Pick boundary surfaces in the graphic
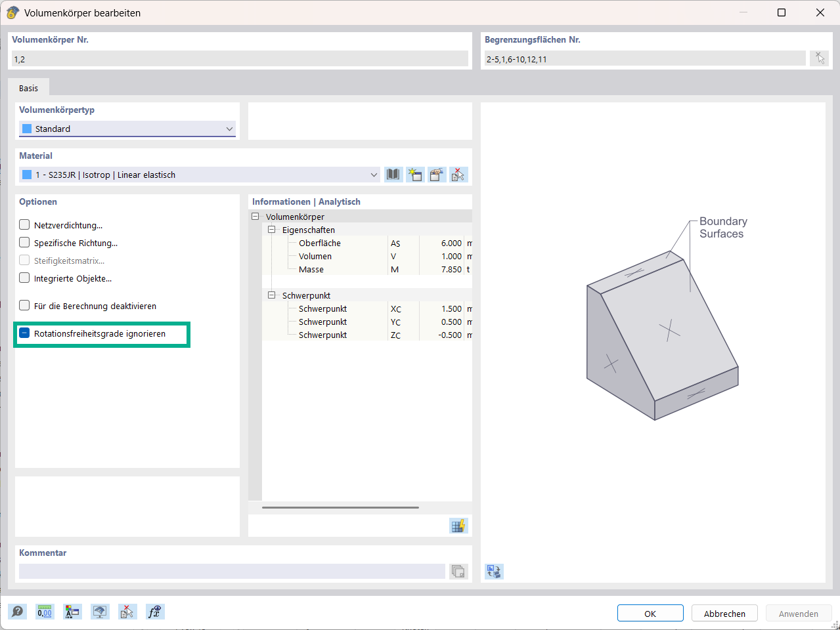840x630 pixels. [x=819, y=58]
